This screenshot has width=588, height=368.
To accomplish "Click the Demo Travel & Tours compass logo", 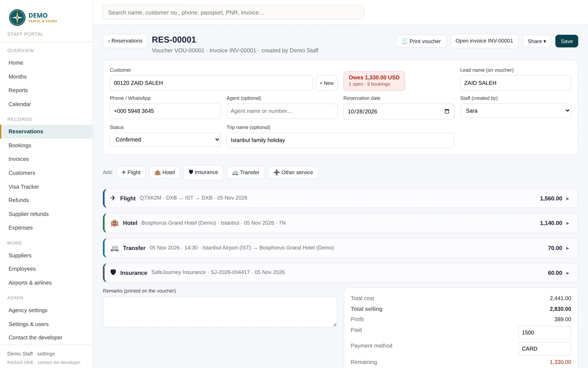I will (x=17, y=18).
